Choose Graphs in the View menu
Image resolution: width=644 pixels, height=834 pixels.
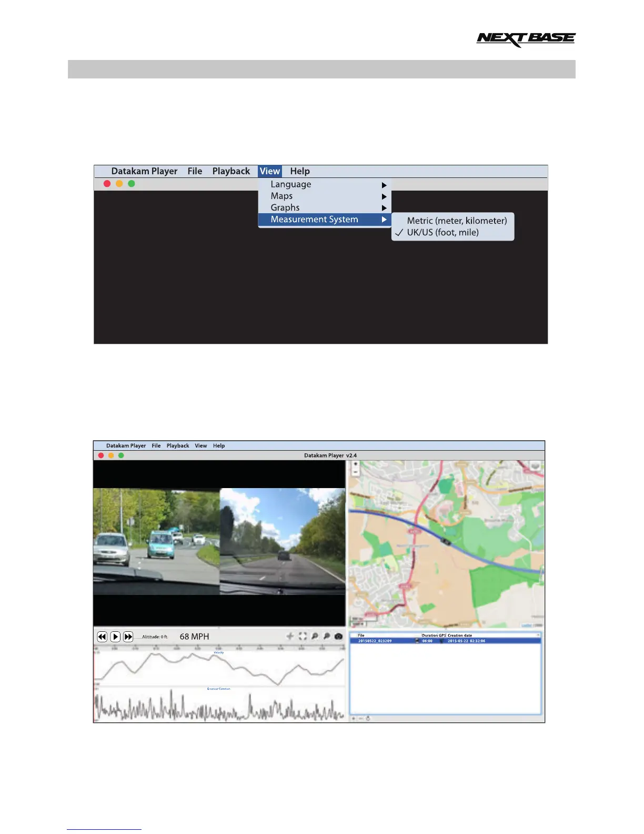point(325,207)
